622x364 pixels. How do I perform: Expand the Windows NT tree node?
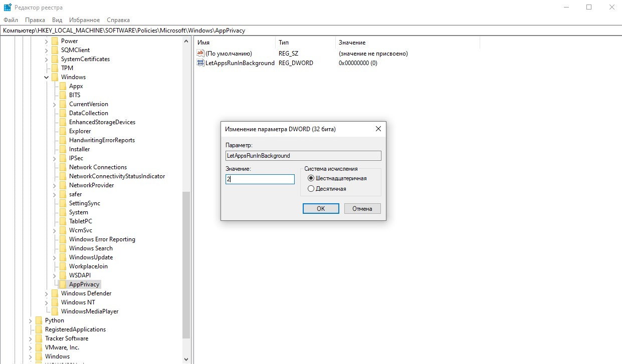click(x=46, y=302)
